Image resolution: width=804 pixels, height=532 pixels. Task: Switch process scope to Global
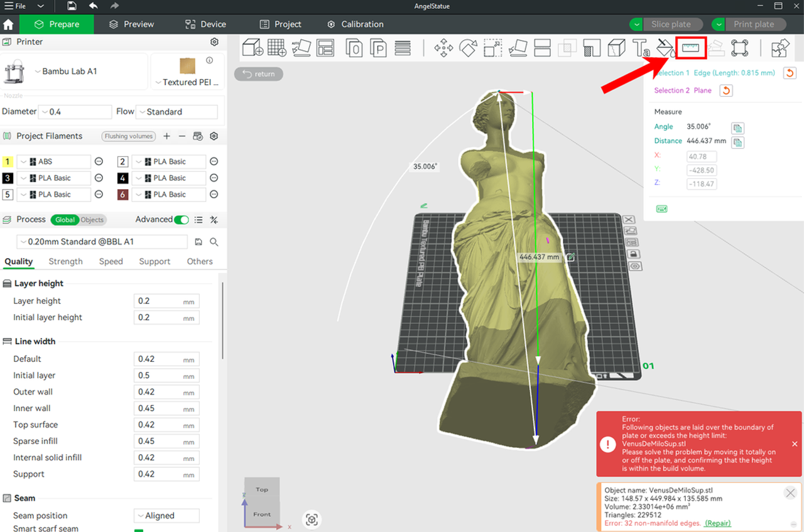65,220
